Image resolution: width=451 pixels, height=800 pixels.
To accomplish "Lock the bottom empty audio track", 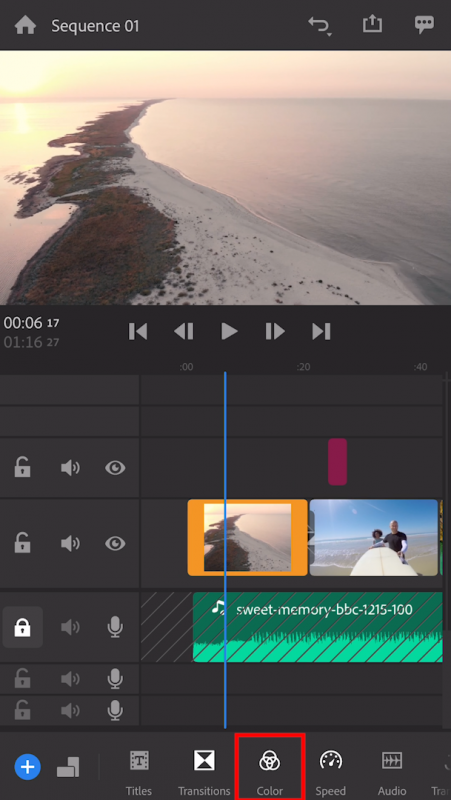I will coord(22,710).
